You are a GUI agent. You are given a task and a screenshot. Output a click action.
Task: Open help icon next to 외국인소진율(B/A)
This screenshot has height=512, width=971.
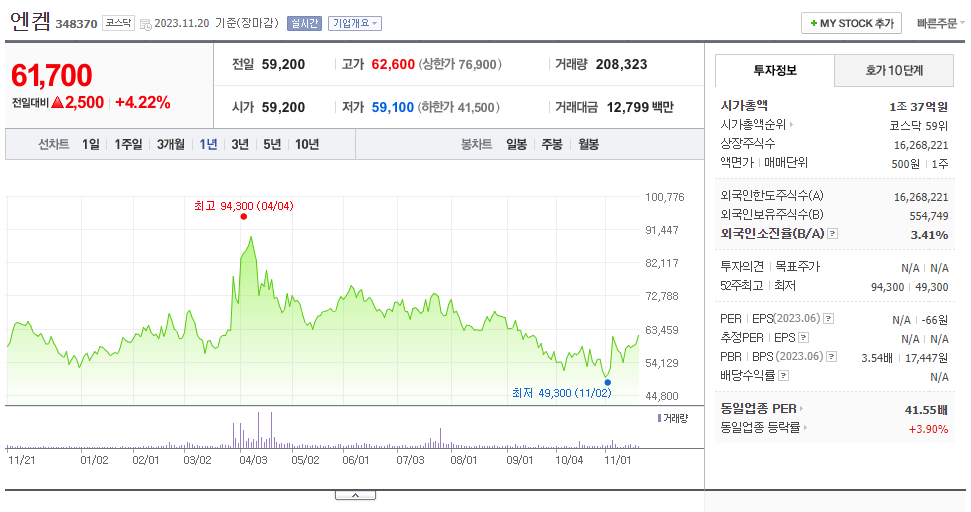pyautogui.click(x=833, y=233)
